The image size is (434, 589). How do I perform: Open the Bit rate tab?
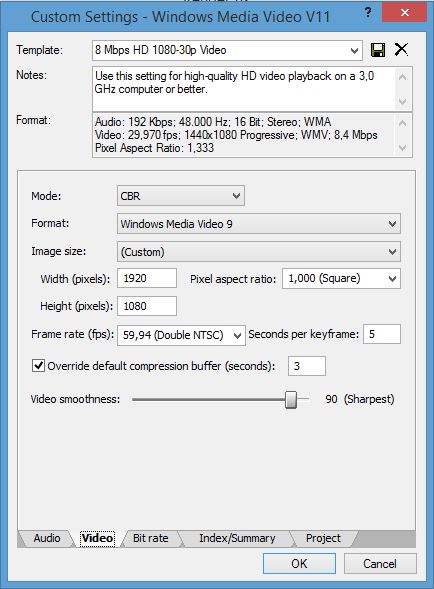[150, 538]
